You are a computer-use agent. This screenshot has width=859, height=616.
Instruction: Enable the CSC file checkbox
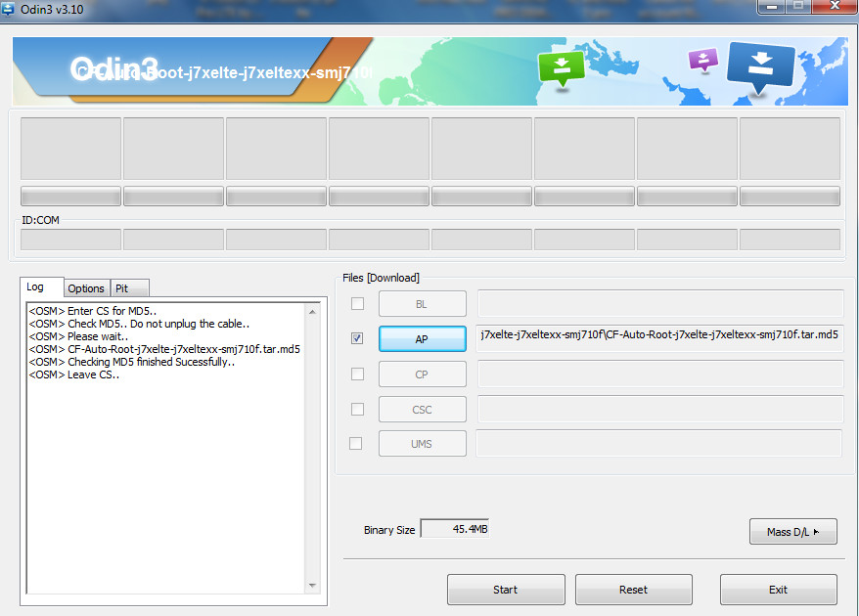(357, 409)
